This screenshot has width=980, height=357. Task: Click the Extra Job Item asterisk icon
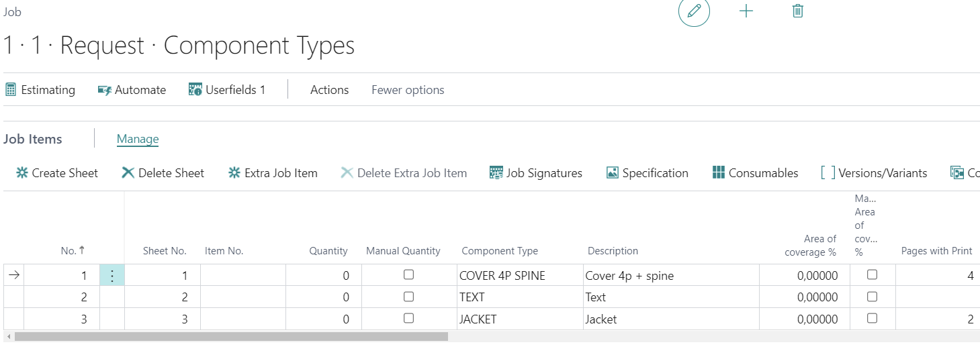point(234,173)
